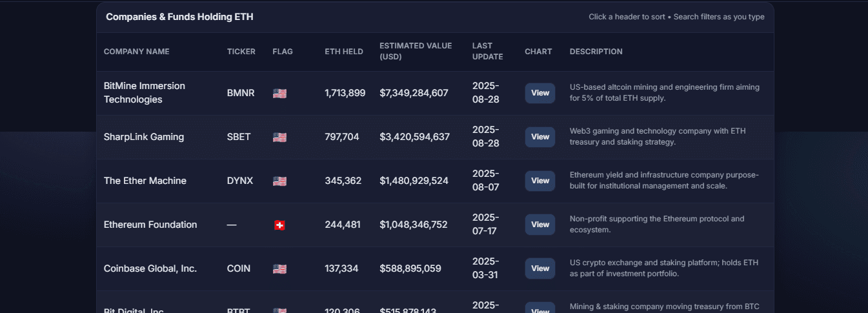
Task: Sort table by Company Name header
Action: (x=137, y=52)
